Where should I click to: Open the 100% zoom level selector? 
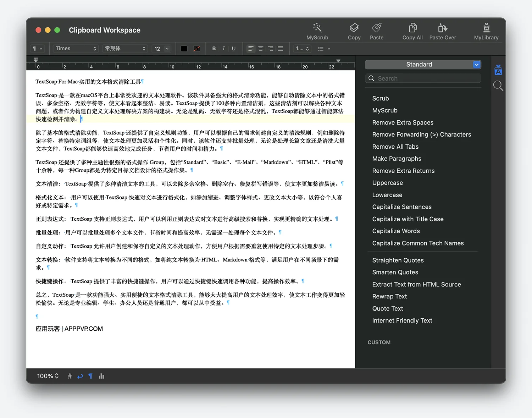tap(48, 376)
